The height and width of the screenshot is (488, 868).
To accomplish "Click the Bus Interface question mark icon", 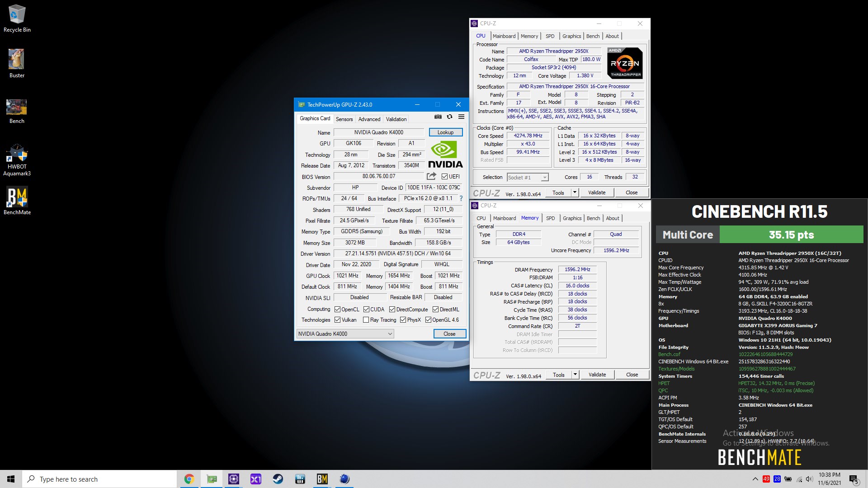I will pyautogui.click(x=461, y=198).
